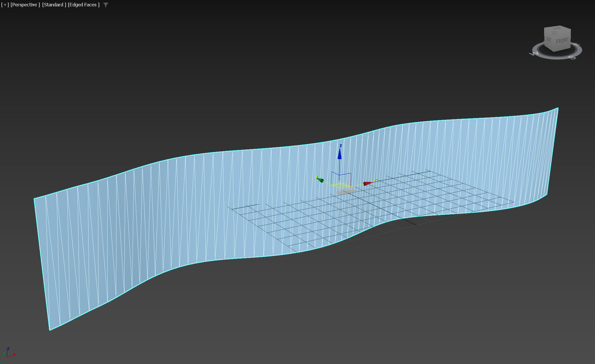595x364 pixels.
Task: Select the red X axis arrow of gizmo
Action: coord(367,183)
